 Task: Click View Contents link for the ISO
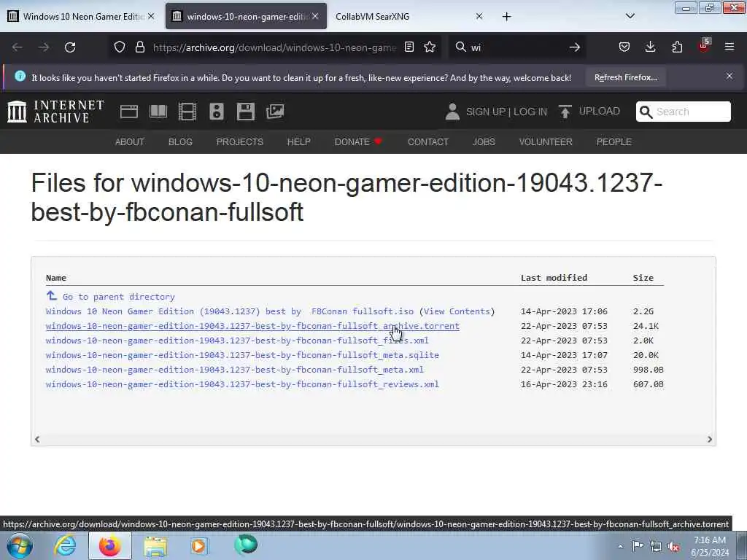click(457, 311)
